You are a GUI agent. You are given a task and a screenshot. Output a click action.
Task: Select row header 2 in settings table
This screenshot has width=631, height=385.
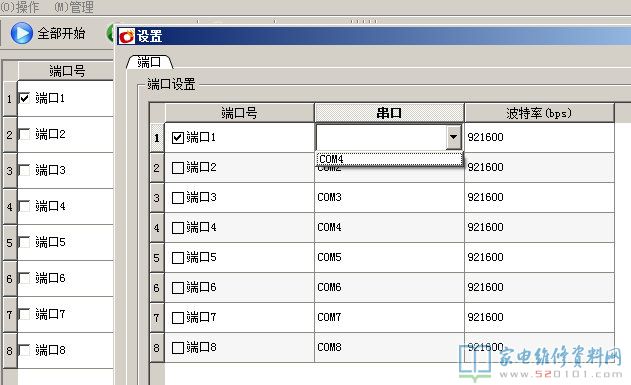point(157,167)
